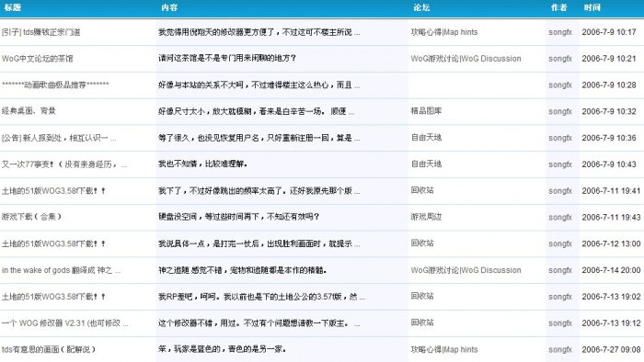Viewport: 644px width, 362px height.
Task: Go to '攻略心得|Map hints' forum in the 10:17 row
Action: click(x=444, y=32)
